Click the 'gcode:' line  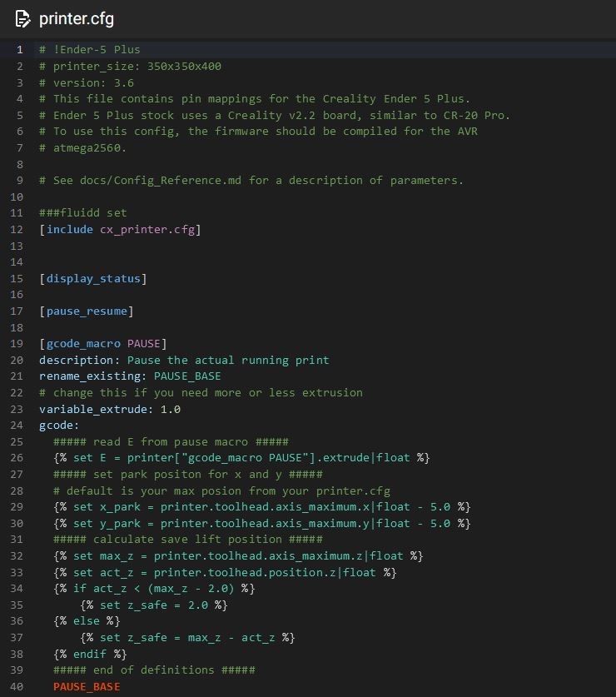coord(59,426)
